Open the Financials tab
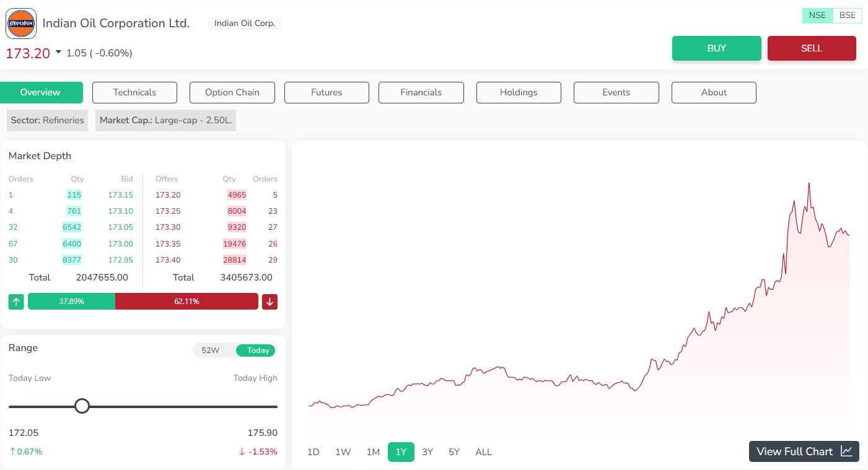This screenshot has width=868, height=470. [x=421, y=92]
